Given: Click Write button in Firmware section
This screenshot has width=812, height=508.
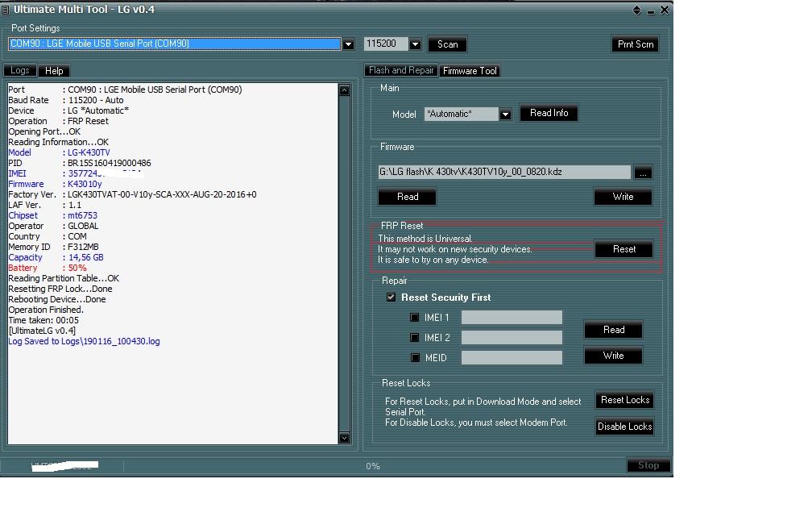Looking at the screenshot, I should click(x=623, y=197).
